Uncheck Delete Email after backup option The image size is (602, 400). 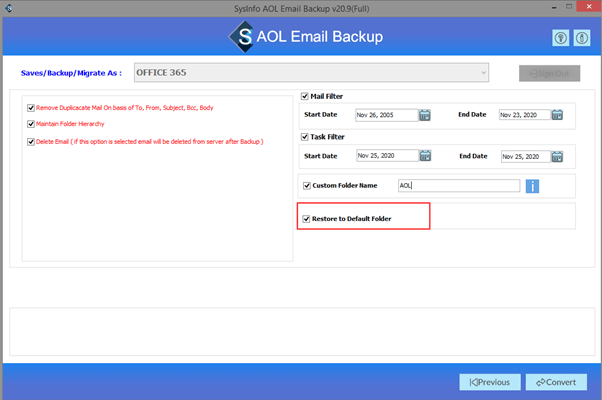(31, 142)
